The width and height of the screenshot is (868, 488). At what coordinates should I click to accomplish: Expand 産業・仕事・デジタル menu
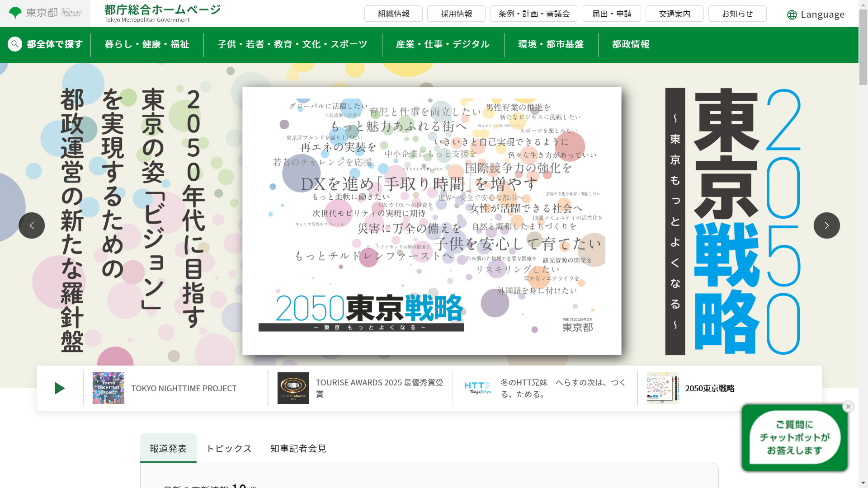point(443,44)
